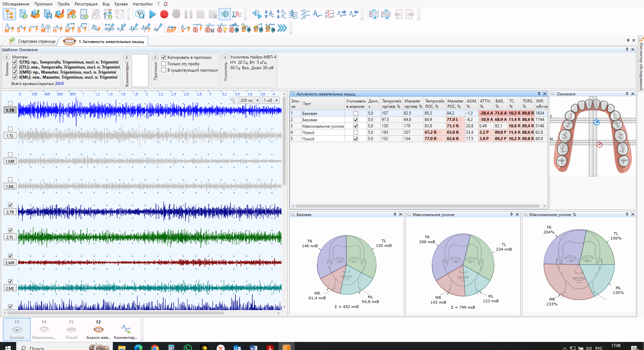Toggle the speaker sound icon in toolbar
This screenshot has width=644, height=350.
[x=225, y=14]
